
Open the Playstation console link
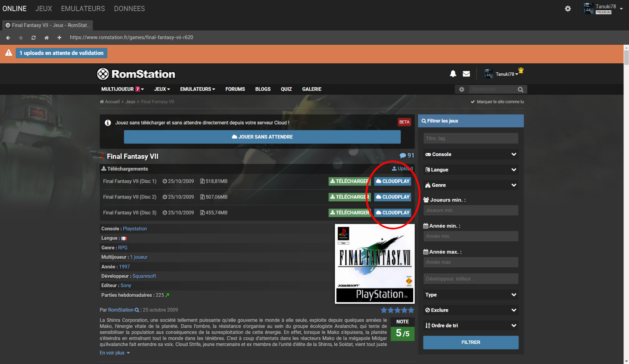pyautogui.click(x=135, y=229)
